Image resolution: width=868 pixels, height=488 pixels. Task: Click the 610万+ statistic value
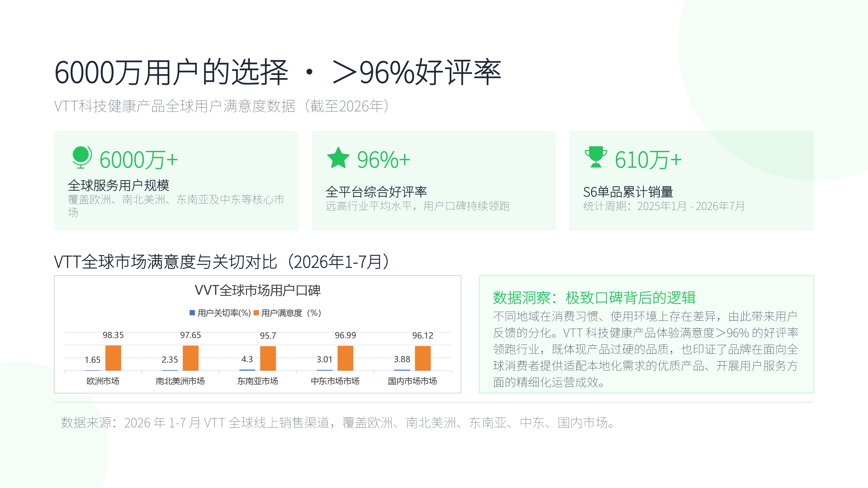648,160
